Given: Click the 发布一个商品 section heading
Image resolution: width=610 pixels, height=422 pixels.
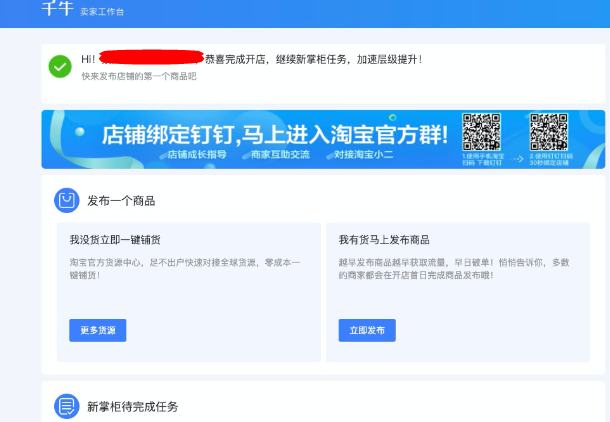Looking at the screenshot, I should [121, 201].
